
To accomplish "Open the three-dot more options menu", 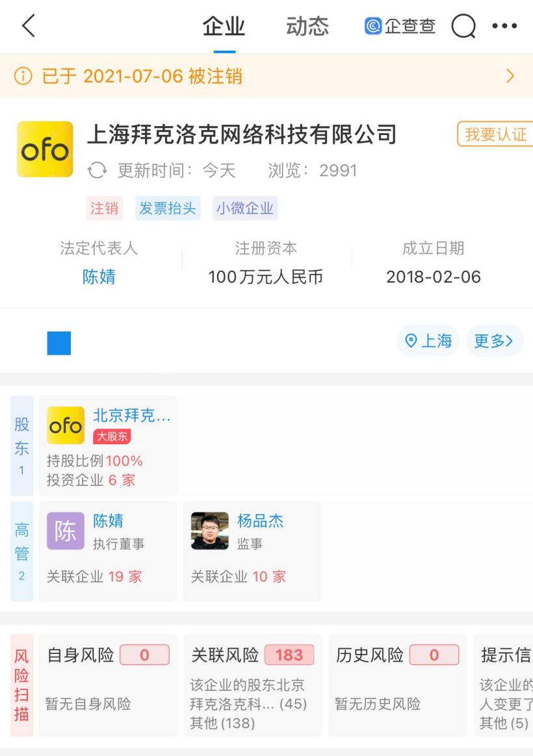I will click(x=504, y=27).
